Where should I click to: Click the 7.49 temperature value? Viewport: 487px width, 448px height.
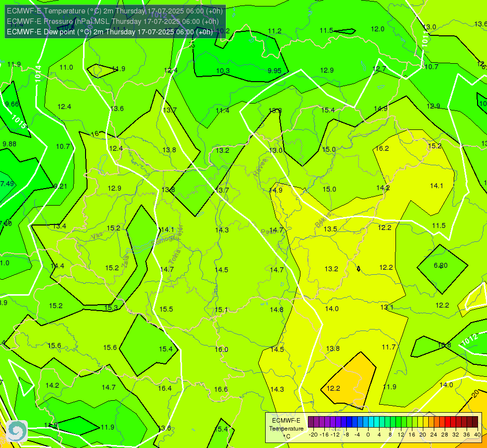(x=7, y=184)
